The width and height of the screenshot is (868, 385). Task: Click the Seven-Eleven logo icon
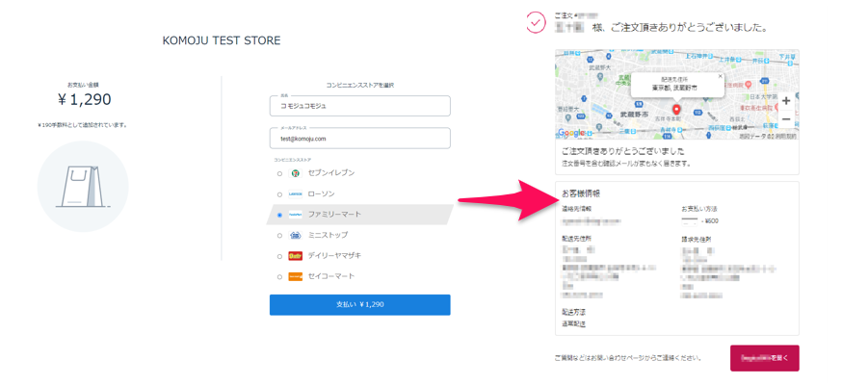tap(296, 173)
